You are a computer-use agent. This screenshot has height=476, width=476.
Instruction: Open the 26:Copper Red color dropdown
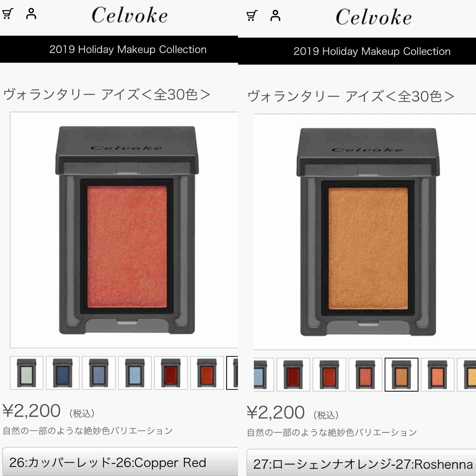click(120, 462)
